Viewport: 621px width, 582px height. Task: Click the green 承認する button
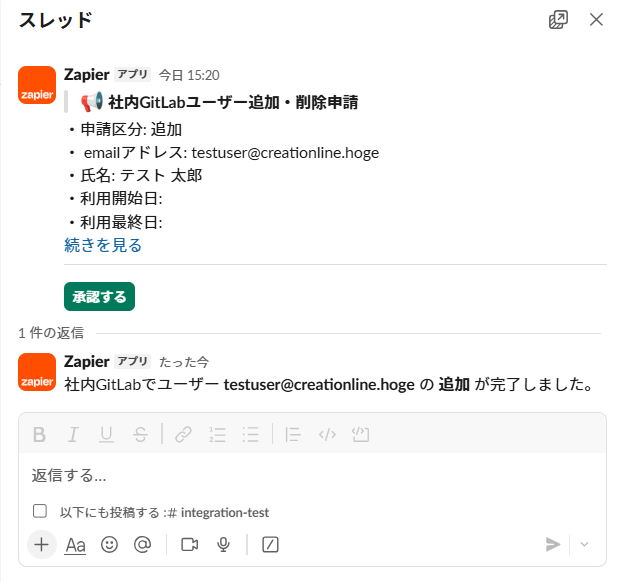[x=99, y=297]
